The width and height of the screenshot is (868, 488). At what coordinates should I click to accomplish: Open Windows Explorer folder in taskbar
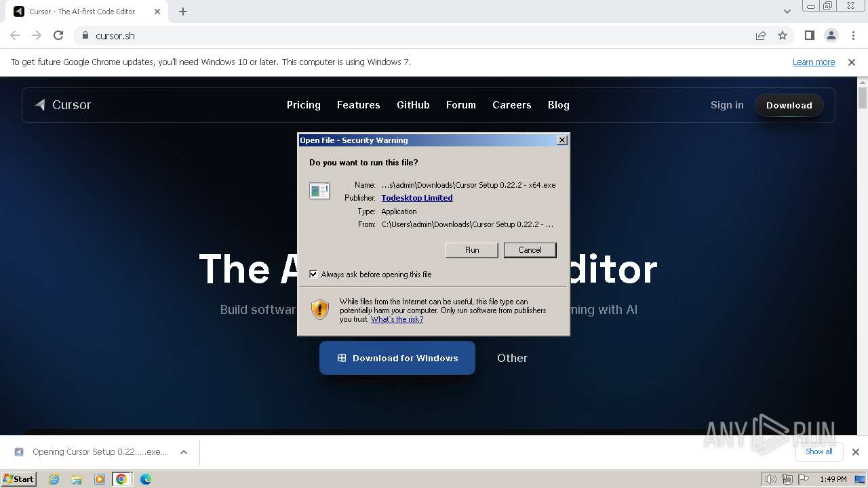pos(77,479)
